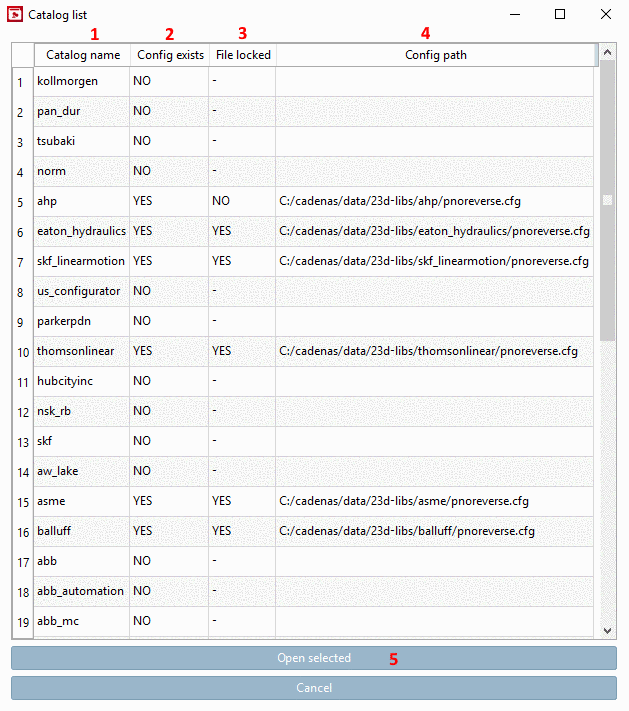Viewport: 629px width, 711px height.
Task: Select the us_configurator catalog name cell
Action: tap(82, 291)
